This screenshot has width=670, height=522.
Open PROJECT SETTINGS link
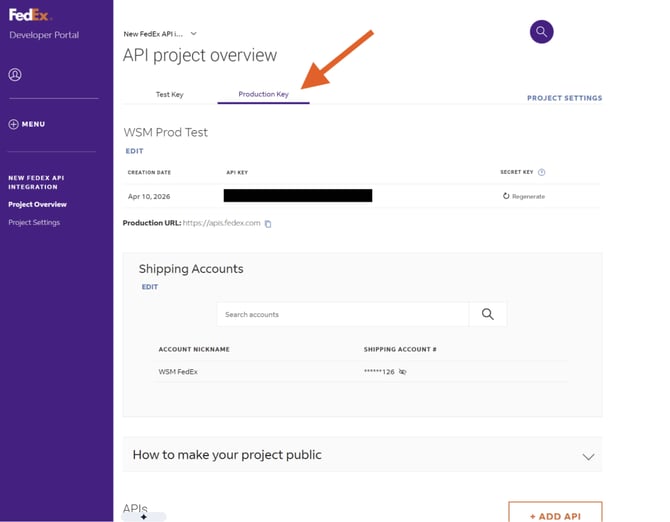(x=564, y=98)
